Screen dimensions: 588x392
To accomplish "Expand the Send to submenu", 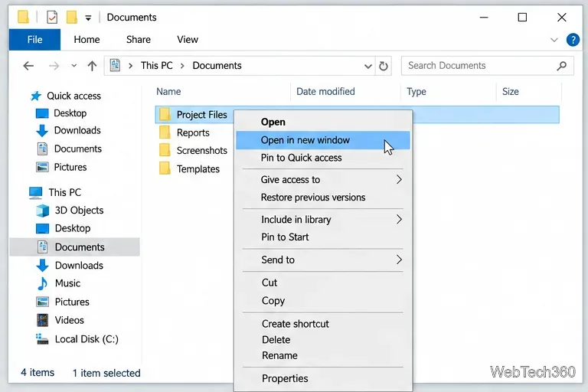I will point(323,260).
